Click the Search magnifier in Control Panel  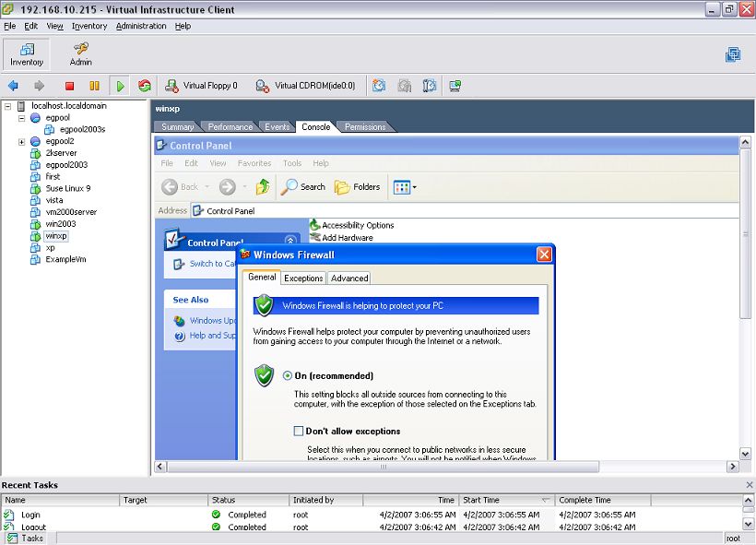tap(302, 186)
